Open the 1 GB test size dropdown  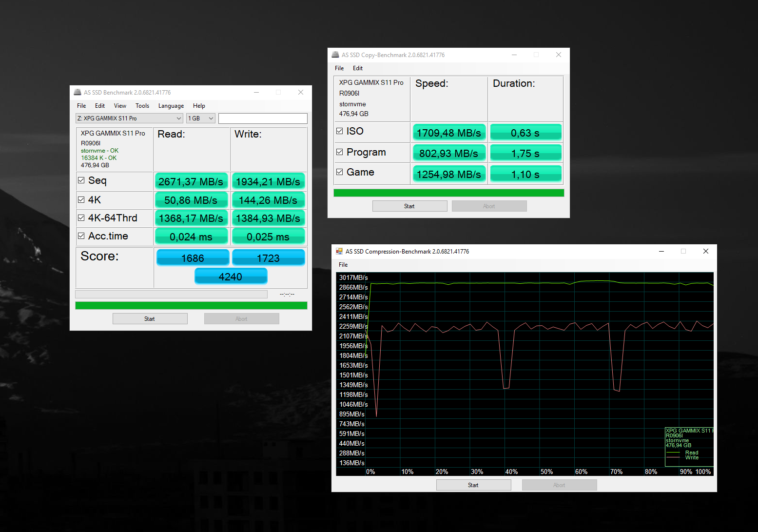201,118
